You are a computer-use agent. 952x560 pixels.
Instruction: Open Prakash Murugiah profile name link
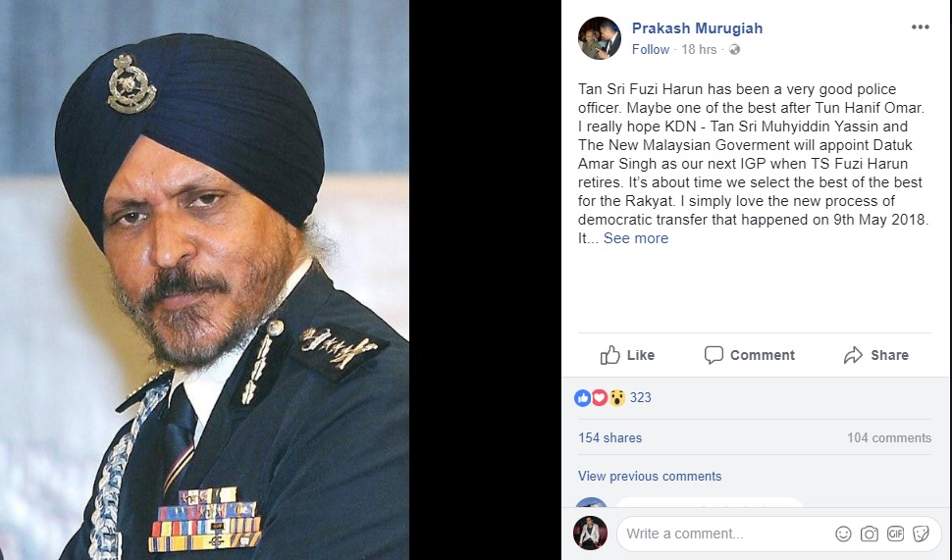[697, 28]
